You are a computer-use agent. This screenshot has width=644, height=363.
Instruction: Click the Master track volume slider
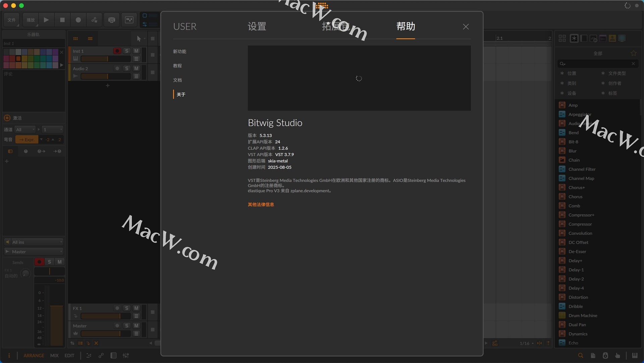click(106, 333)
